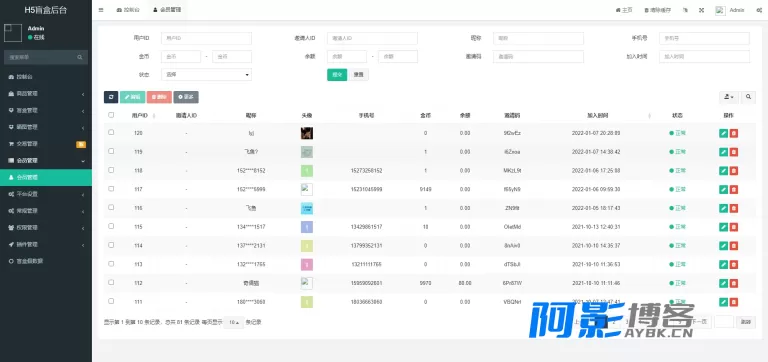Open 交易管理 in the sidebar menu
Screen dimensions: 768x362
pos(46,144)
